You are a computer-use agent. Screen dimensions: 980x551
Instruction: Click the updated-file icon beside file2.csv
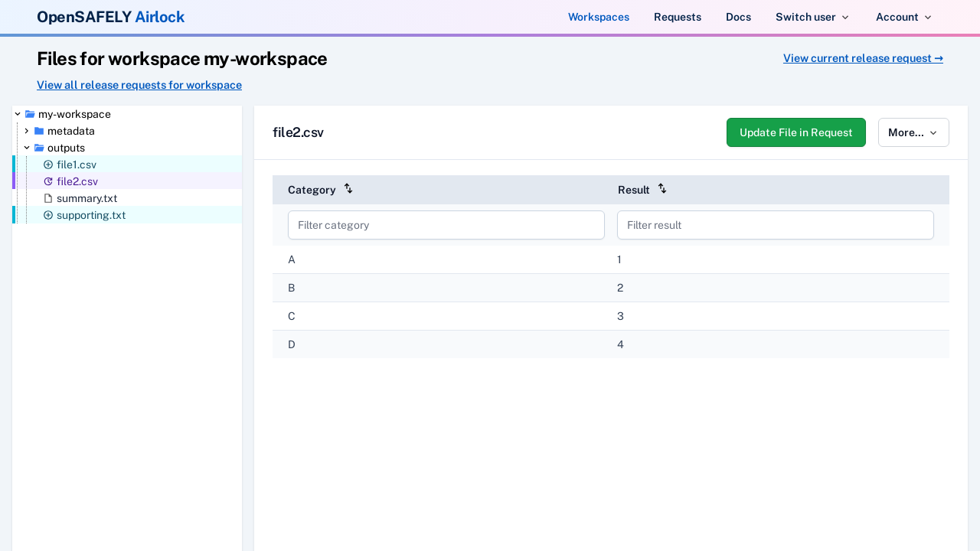point(48,181)
